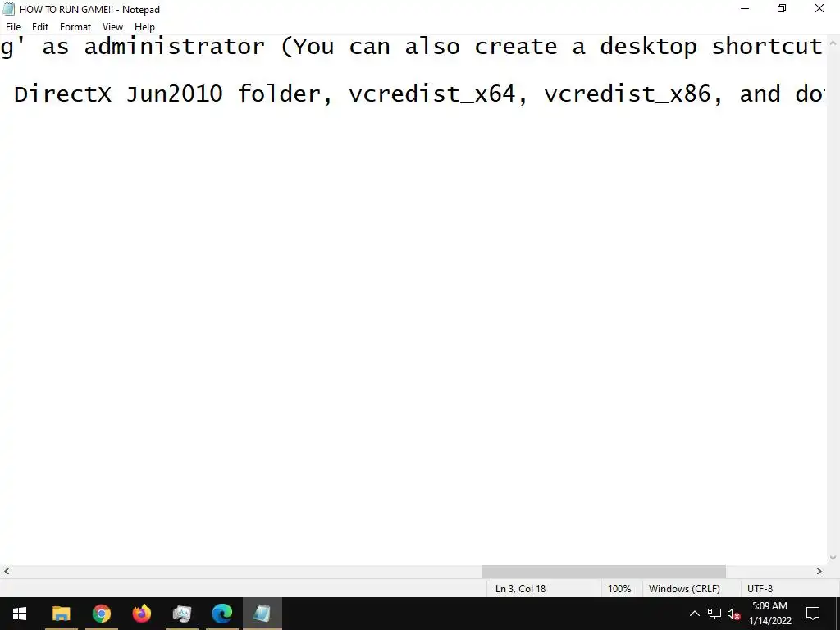Click 'vcredist_x86' in the text
The width and height of the screenshot is (840, 630).
click(628, 95)
